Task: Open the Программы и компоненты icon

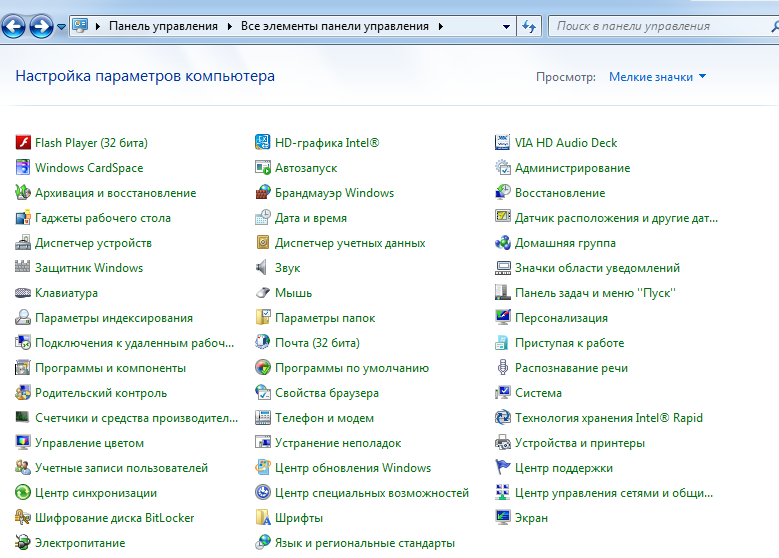Action: pos(23,368)
